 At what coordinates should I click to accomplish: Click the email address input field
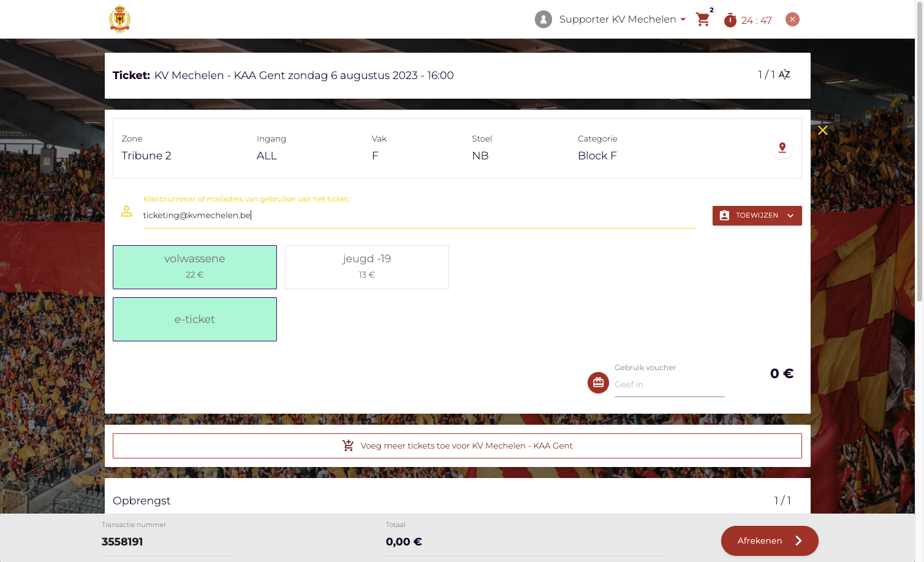point(419,216)
